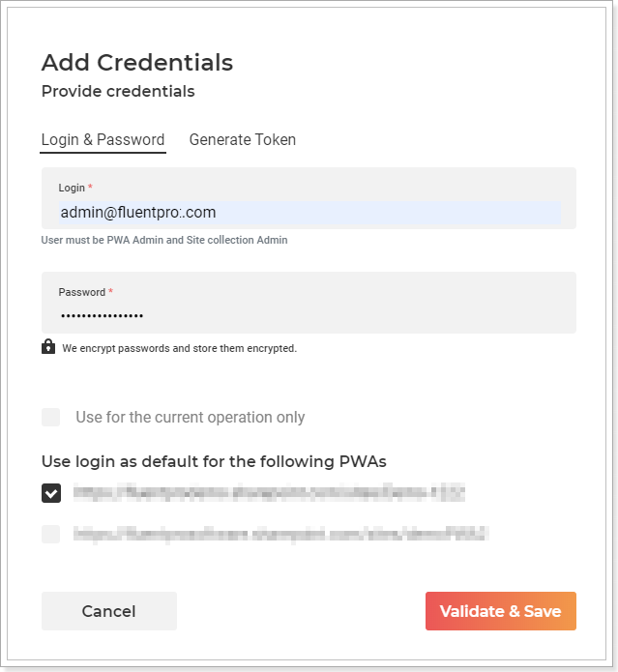Image resolution: width=618 pixels, height=672 pixels.
Task: Uncheck the first PWA default login checkbox
Action: coord(51,493)
